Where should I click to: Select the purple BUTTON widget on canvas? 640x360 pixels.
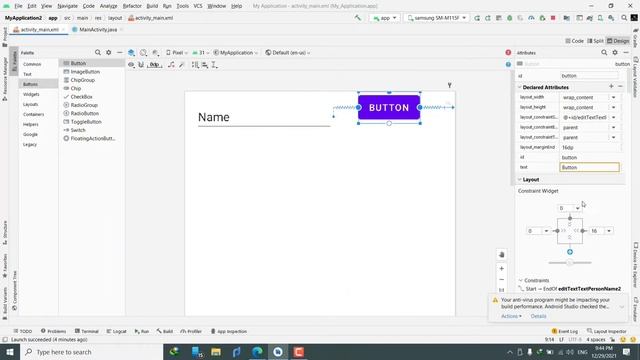(x=389, y=108)
